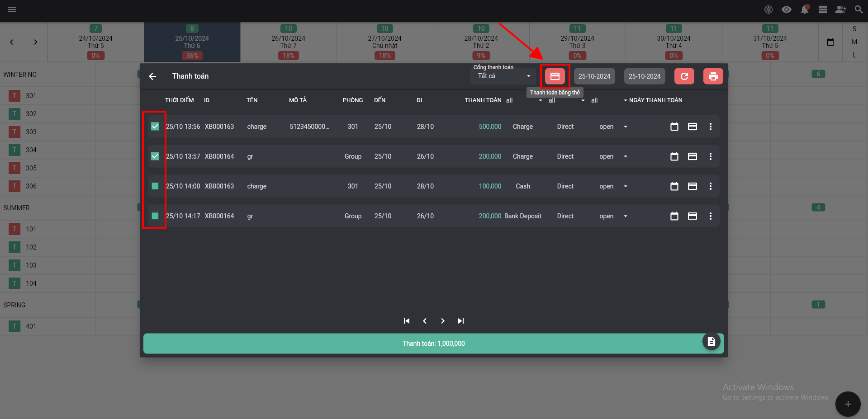The height and width of the screenshot is (419, 868).
Task: Click the eye visibility icon in top bar
Action: tap(787, 9)
